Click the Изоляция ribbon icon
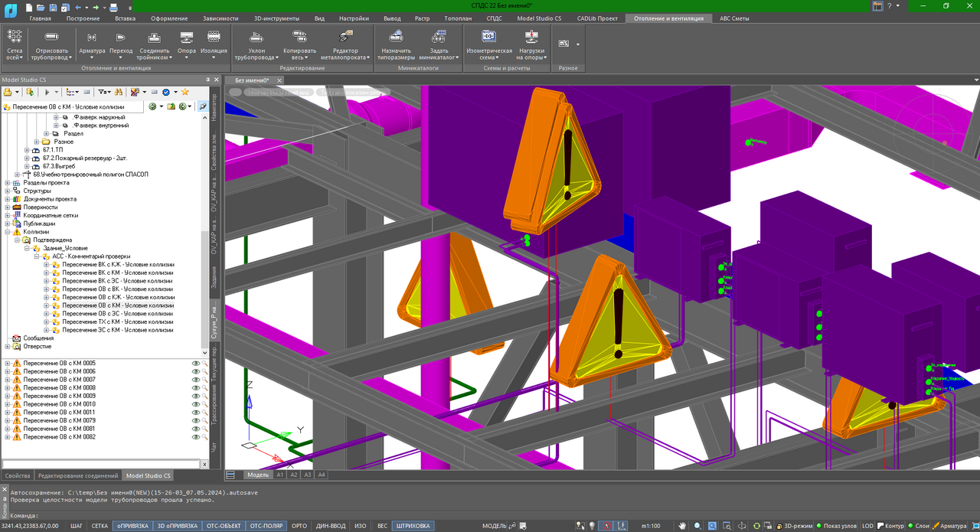Viewport: 980px width, 532px height. click(214, 44)
